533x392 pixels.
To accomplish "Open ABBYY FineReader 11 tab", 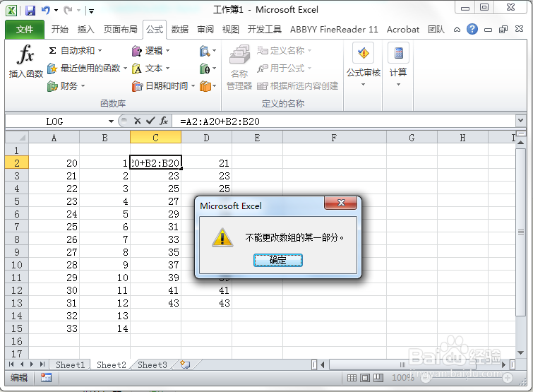I will pos(334,30).
